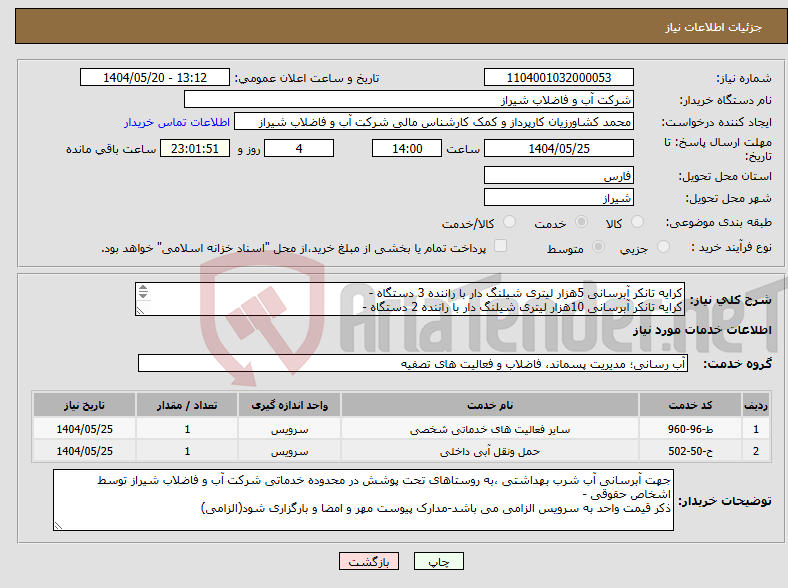Click the شرح کلی نیاز description textarea
Screen dimensions: 788x588
(410, 299)
